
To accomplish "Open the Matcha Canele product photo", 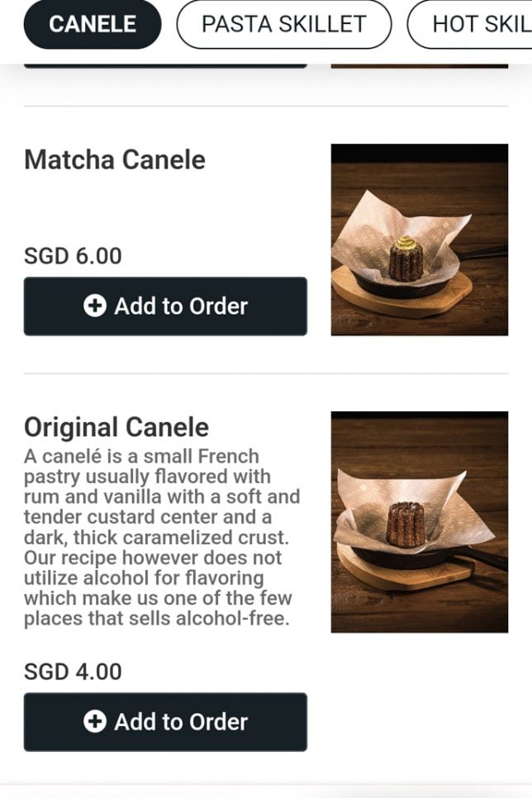I will (419, 240).
